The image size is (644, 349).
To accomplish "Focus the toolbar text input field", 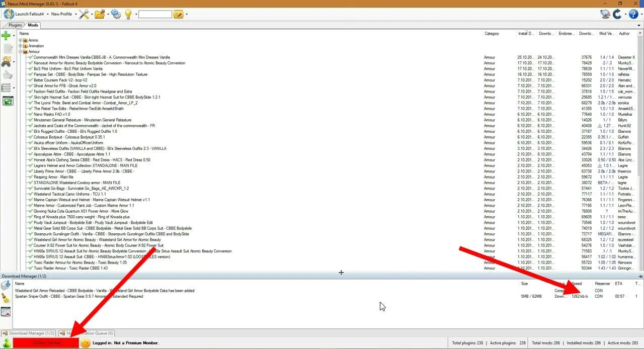I will (155, 14).
